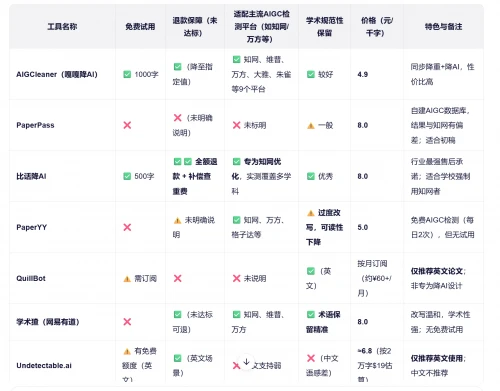The height and width of the screenshot is (391, 500).
Task: Click green checkmark next to 1000字
Action: (127, 74)
